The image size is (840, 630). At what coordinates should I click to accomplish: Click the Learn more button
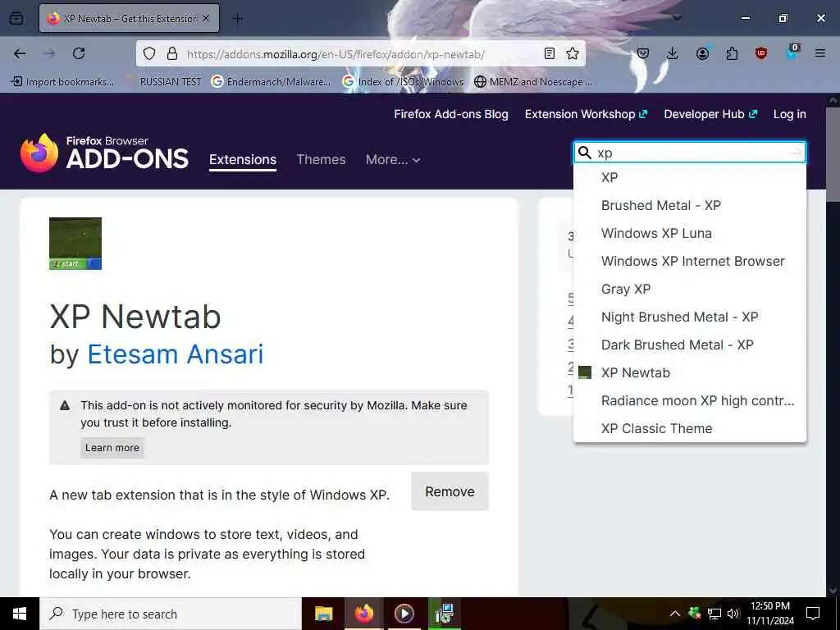click(x=112, y=447)
